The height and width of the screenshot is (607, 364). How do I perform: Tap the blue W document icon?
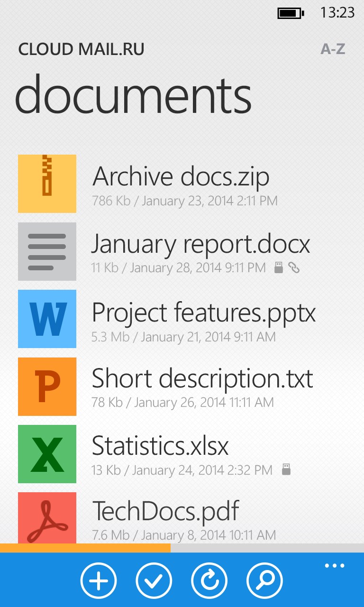(x=47, y=319)
